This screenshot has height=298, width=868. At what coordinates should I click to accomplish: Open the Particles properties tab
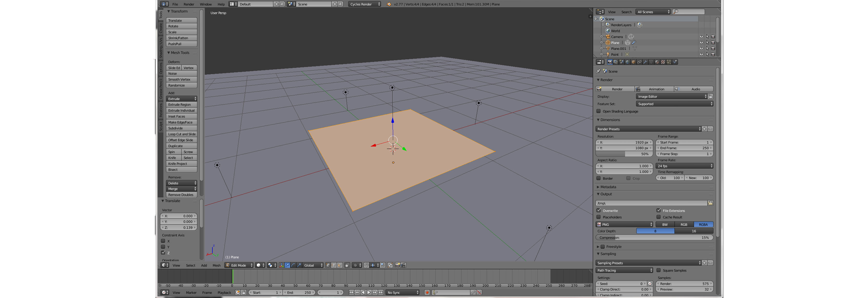pyautogui.click(x=669, y=62)
